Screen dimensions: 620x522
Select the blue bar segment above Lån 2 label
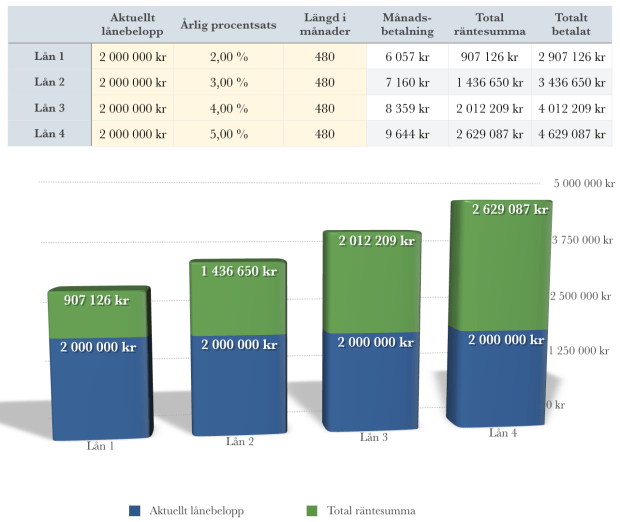[x=238, y=385]
